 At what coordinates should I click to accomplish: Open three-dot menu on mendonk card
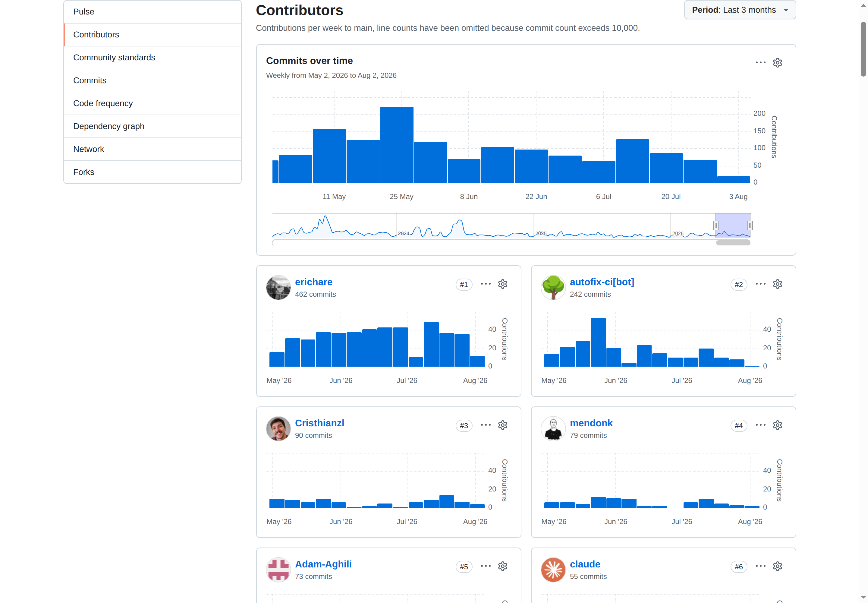(x=760, y=425)
